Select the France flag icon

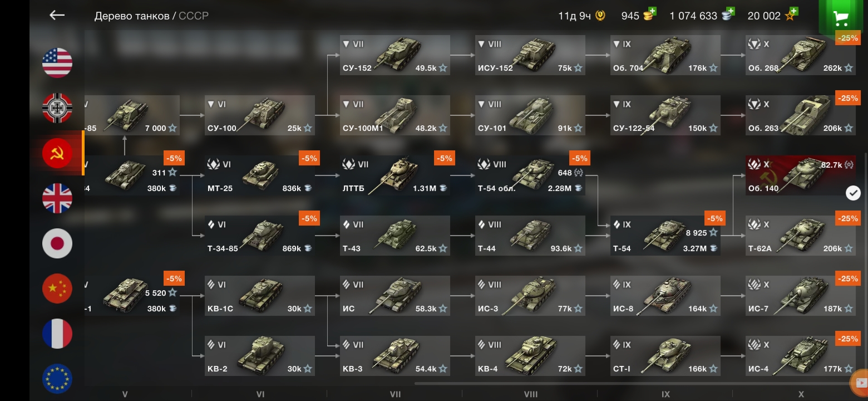[x=57, y=333]
